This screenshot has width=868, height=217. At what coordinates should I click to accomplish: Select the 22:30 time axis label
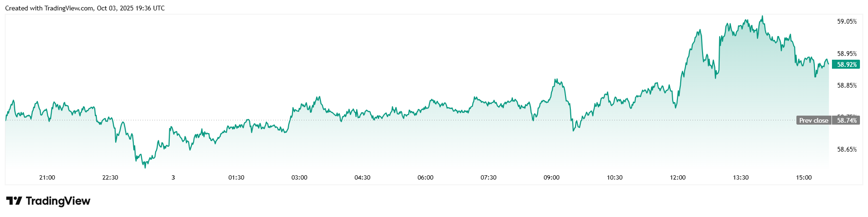(110, 178)
